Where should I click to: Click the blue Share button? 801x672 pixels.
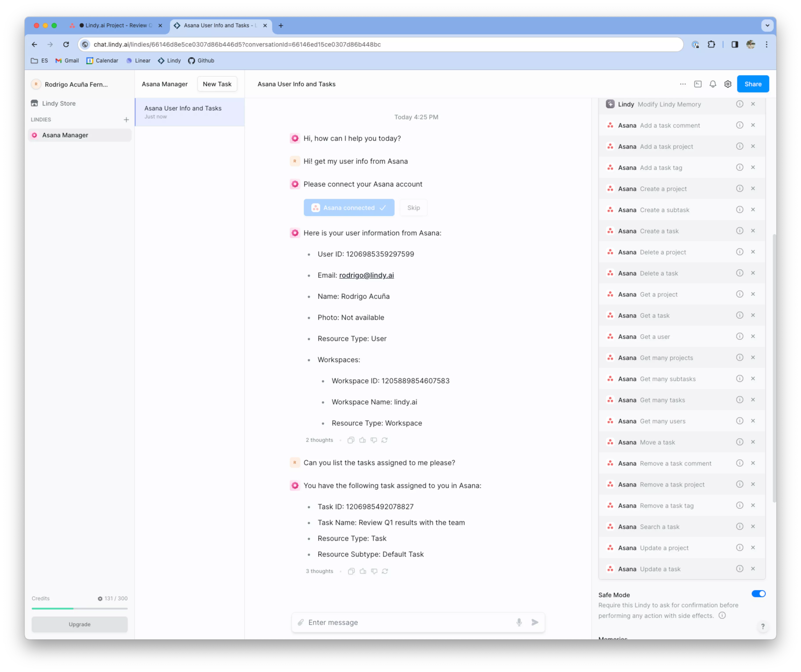[753, 84]
